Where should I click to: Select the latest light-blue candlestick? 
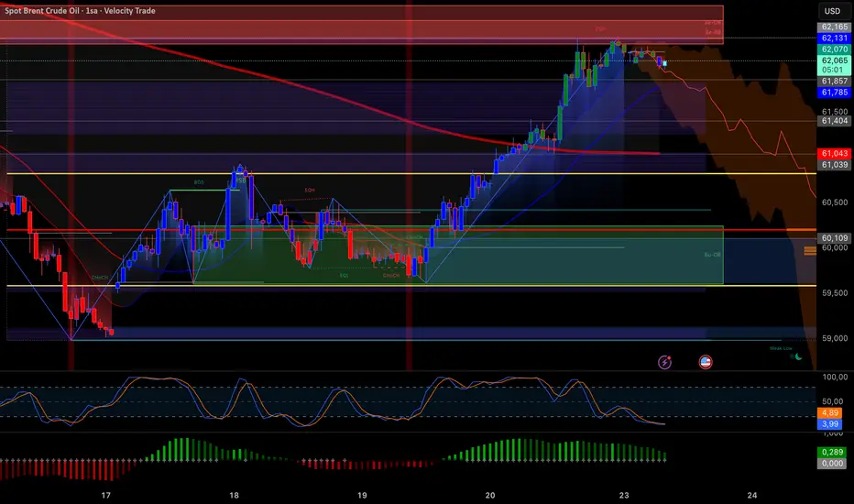click(x=664, y=64)
